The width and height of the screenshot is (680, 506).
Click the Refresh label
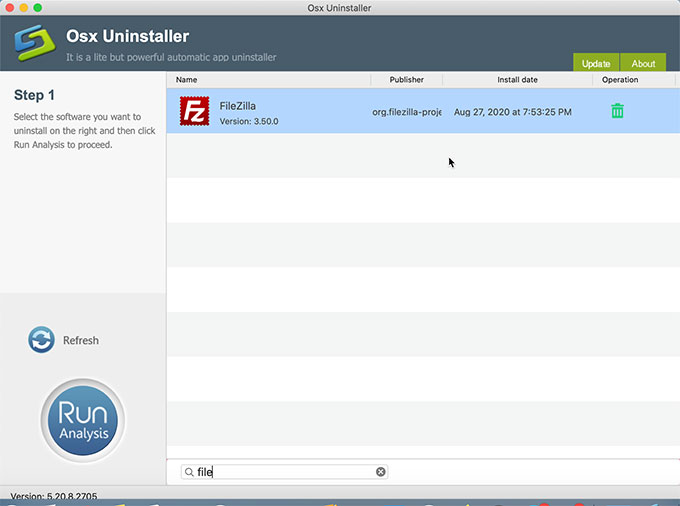click(81, 340)
